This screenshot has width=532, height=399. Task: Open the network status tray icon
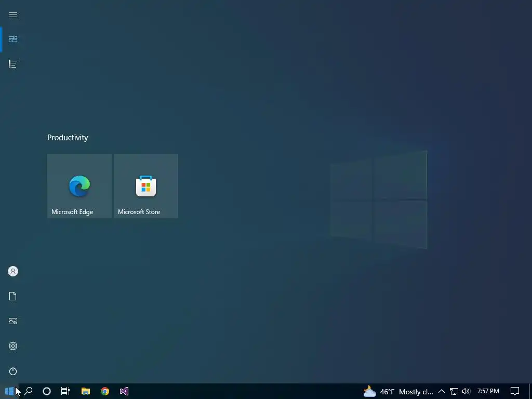454,391
